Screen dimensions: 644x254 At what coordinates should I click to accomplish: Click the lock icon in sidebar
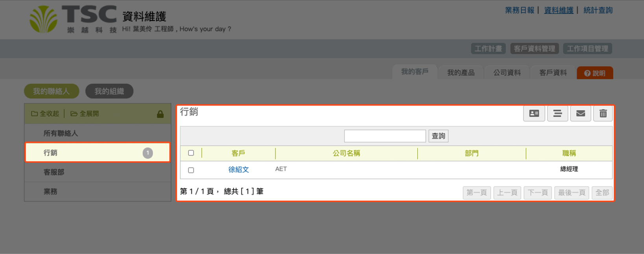(x=160, y=114)
